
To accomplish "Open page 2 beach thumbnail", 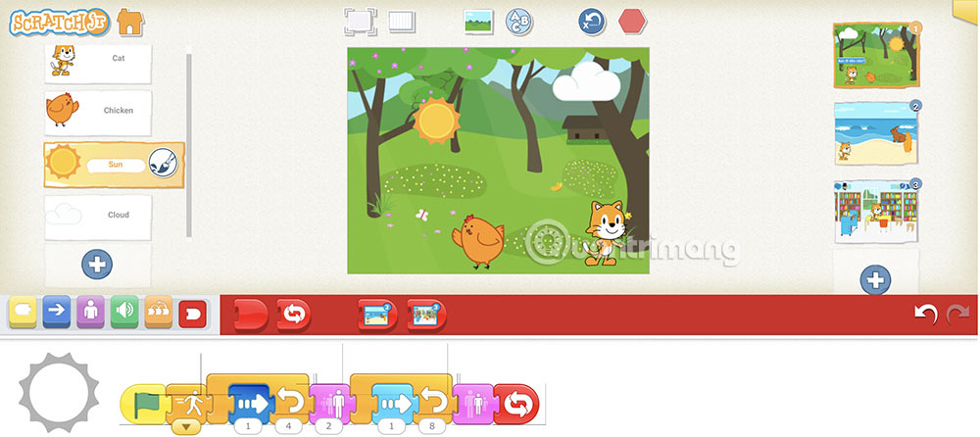I will point(876,134).
